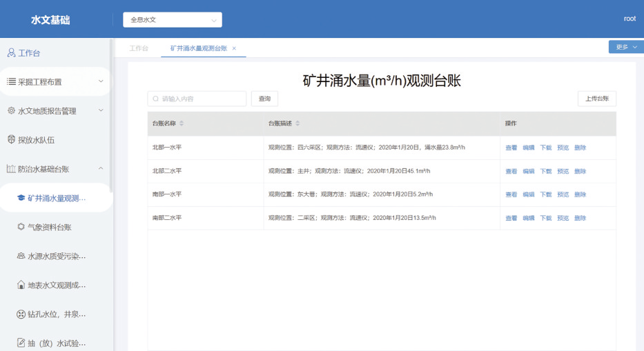Click the 水文基础 app title
Screen dimensions: 644x351
point(50,20)
